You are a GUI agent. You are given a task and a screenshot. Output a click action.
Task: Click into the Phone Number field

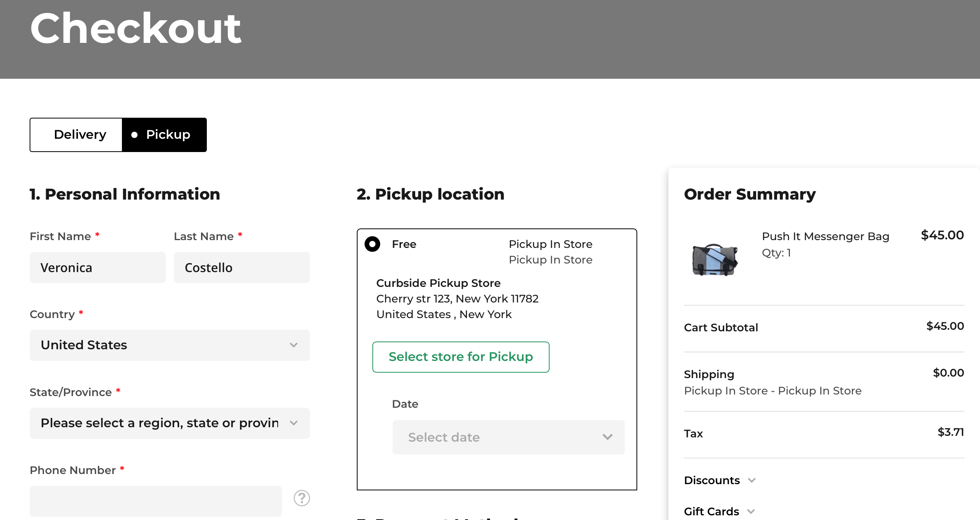click(x=156, y=501)
